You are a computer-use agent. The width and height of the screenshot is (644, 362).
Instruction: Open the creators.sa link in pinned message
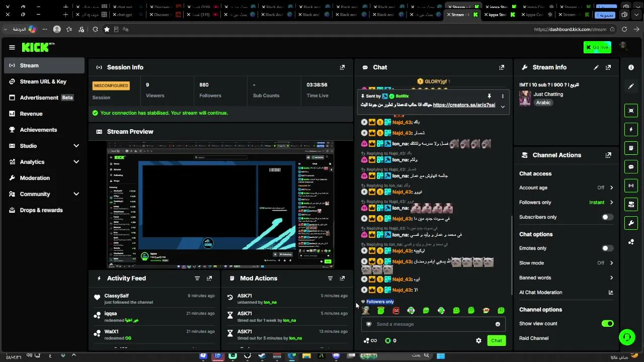(x=464, y=105)
